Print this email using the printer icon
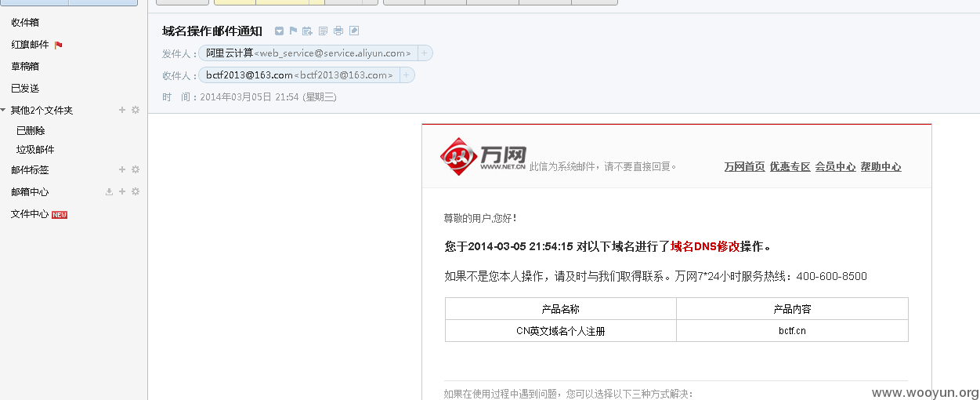The width and height of the screenshot is (980, 400). pyautogui.click(x=338, y=31)
